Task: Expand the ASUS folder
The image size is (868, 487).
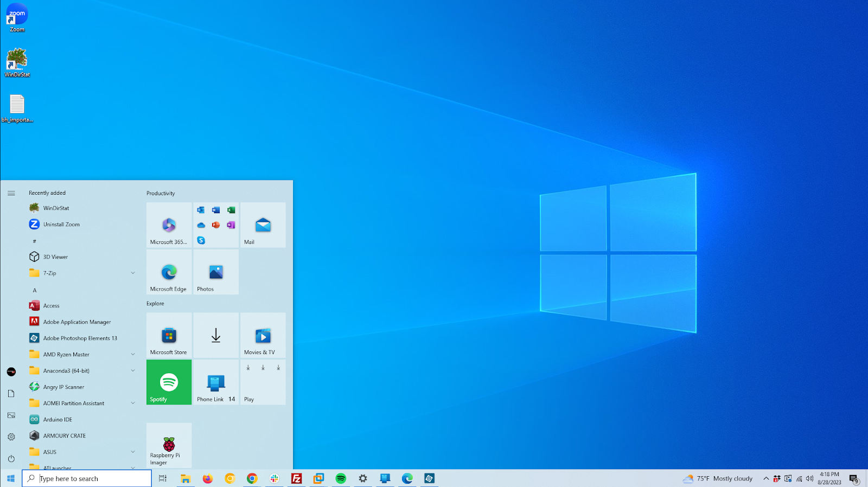Action: [x=133, y=452]
